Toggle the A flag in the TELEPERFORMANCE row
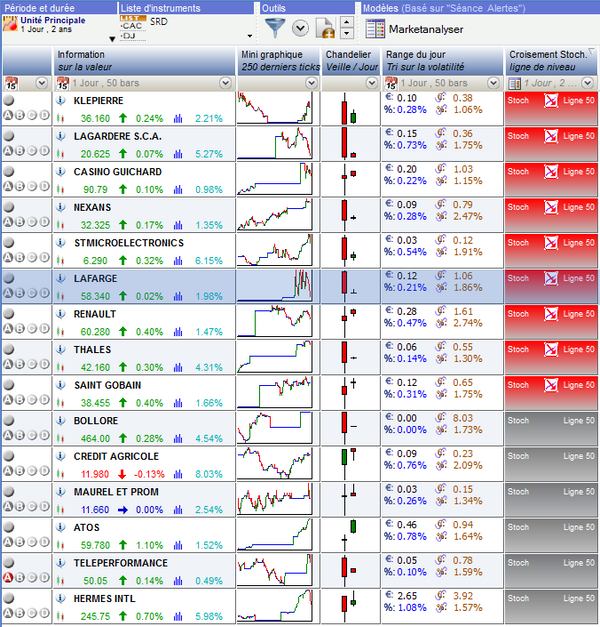600x627 pixels. (x=8, y=577)
